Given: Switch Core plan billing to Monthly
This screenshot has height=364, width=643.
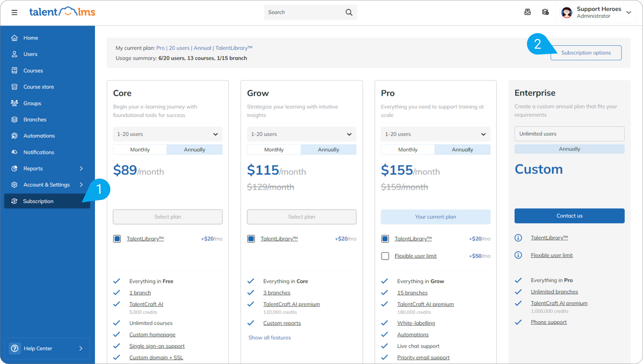Looking at the screenshot, I should click(140, 150).
